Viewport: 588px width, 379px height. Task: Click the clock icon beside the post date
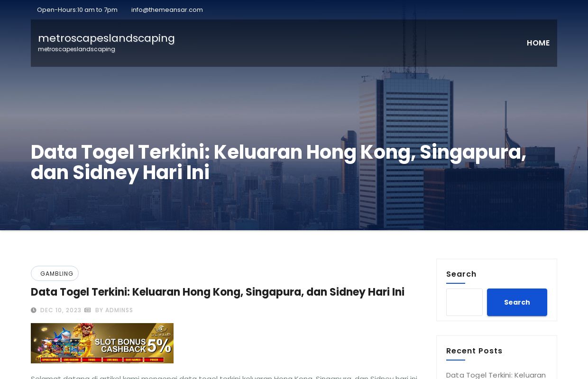pyautogui.click(x=34, y=310)
